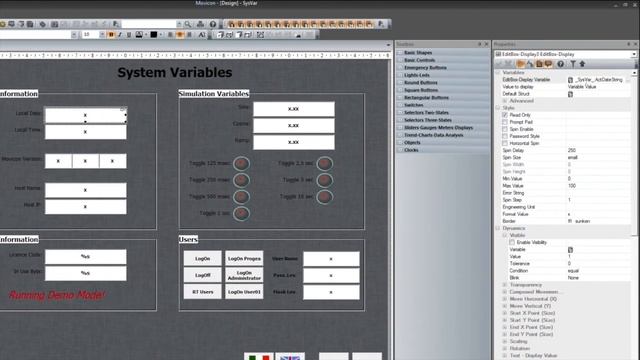Viewport: 640px width, 360px height.
Task: Toggle the Bold formatting icon
Action: click(x=111, y=35)
